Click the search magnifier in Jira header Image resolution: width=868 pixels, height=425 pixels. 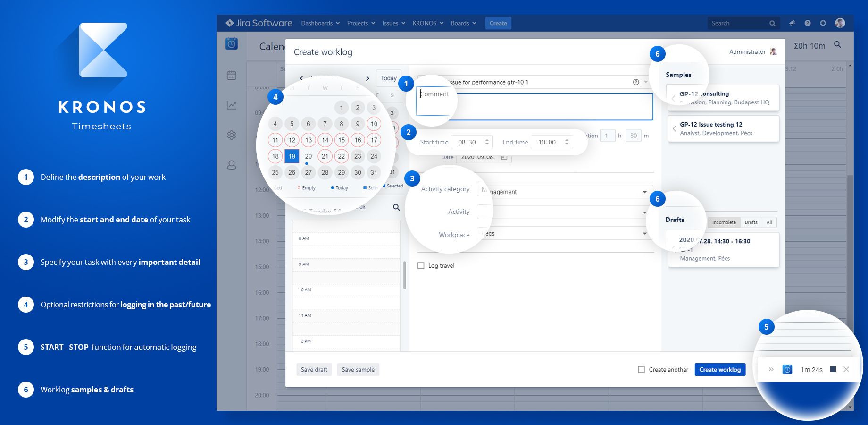772,23
